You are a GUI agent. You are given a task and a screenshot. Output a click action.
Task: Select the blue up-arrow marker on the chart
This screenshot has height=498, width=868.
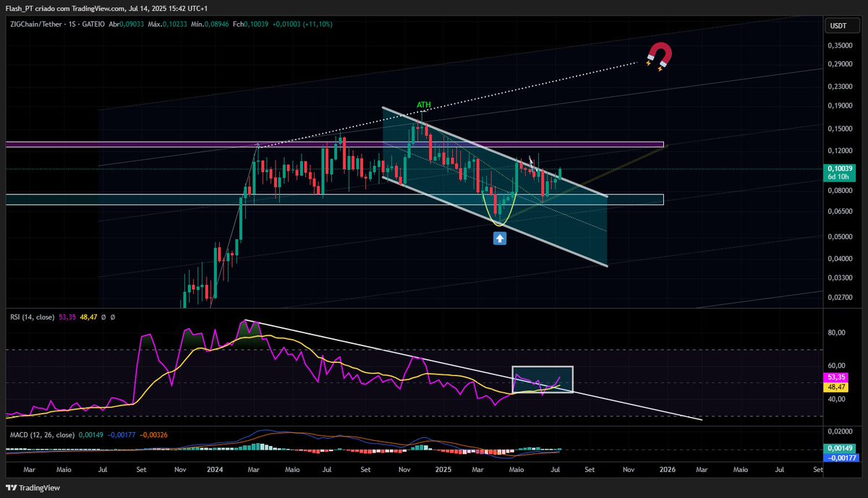[499, 237]
